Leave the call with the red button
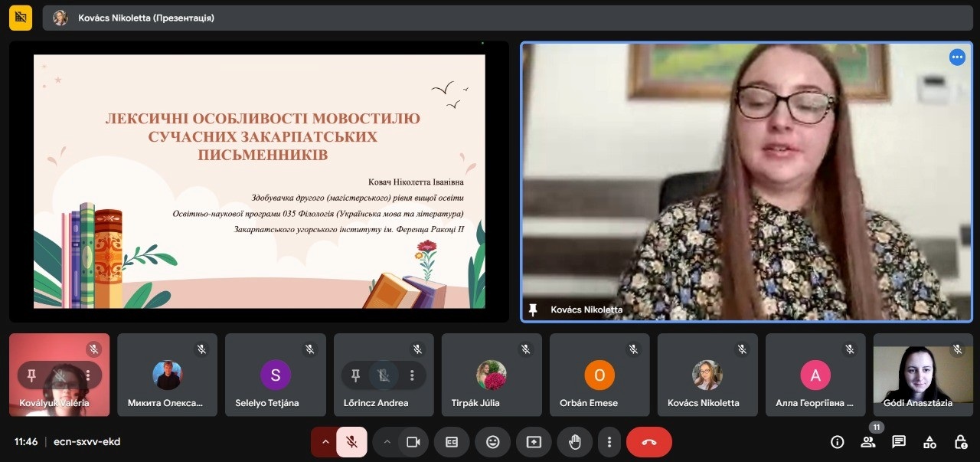 tap(648, 442)
